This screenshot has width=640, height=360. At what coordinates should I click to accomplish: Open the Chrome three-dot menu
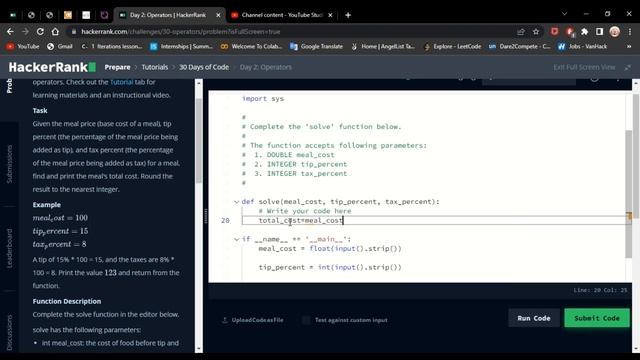(630, 31)
